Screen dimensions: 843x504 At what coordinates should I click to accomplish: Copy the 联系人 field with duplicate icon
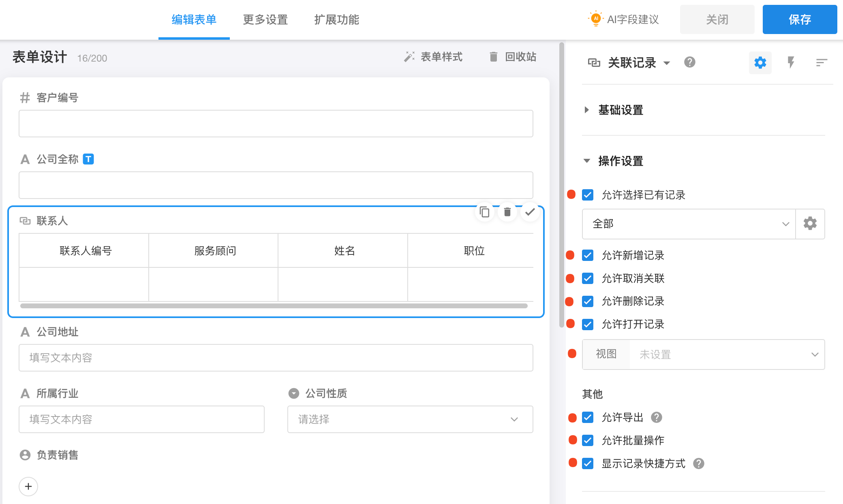484,212
